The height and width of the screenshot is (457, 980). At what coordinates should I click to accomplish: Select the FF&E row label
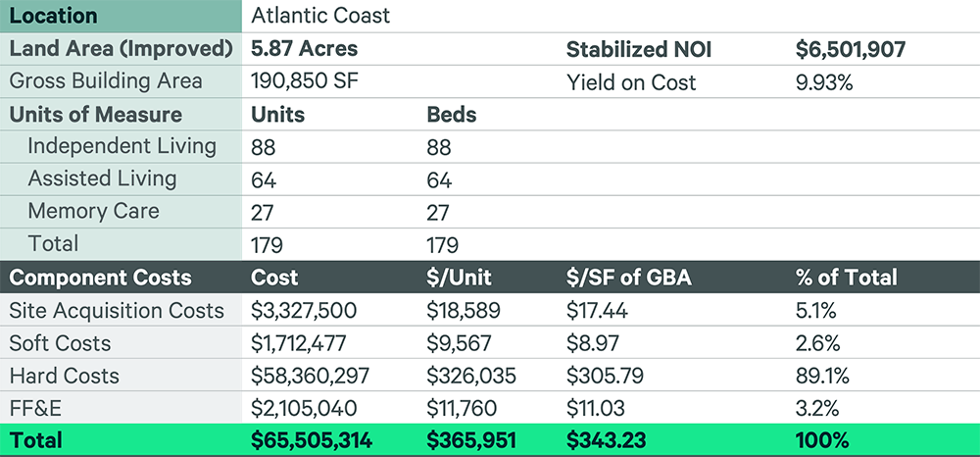(36, 408)
